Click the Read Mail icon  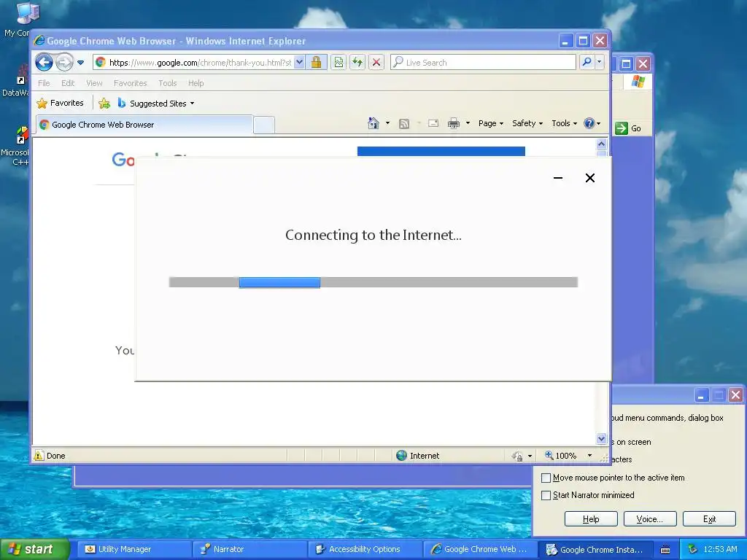(x=433, y=123)
